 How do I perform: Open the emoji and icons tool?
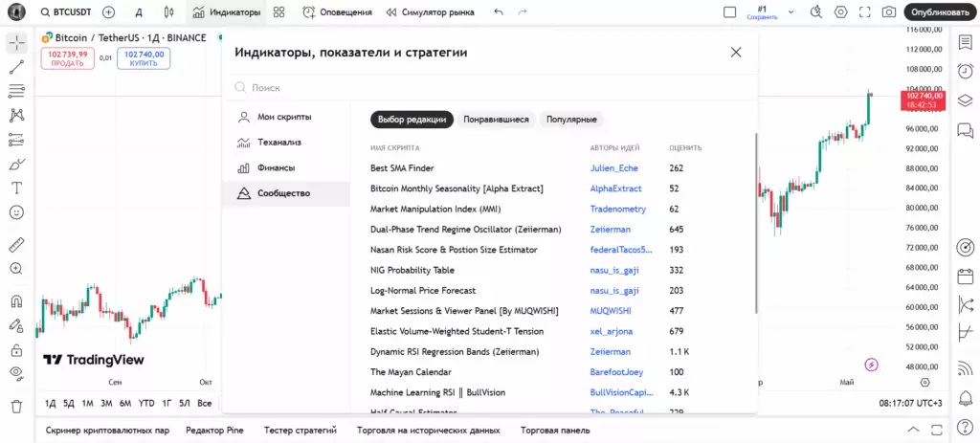tap(17, 212)
